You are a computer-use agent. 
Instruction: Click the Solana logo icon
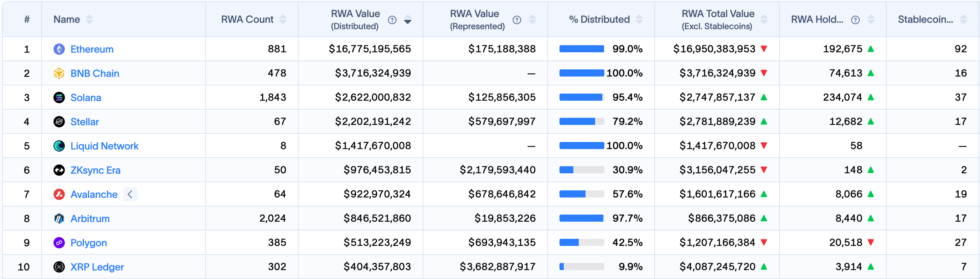[x=59, y=98]
